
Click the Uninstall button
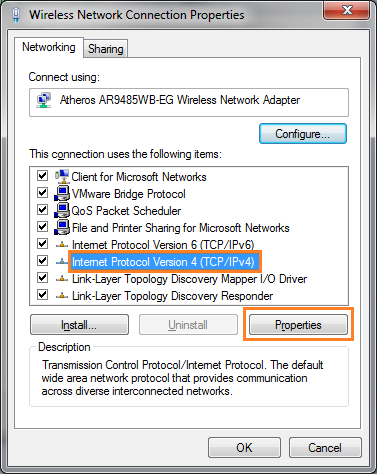tap(188, 325)
